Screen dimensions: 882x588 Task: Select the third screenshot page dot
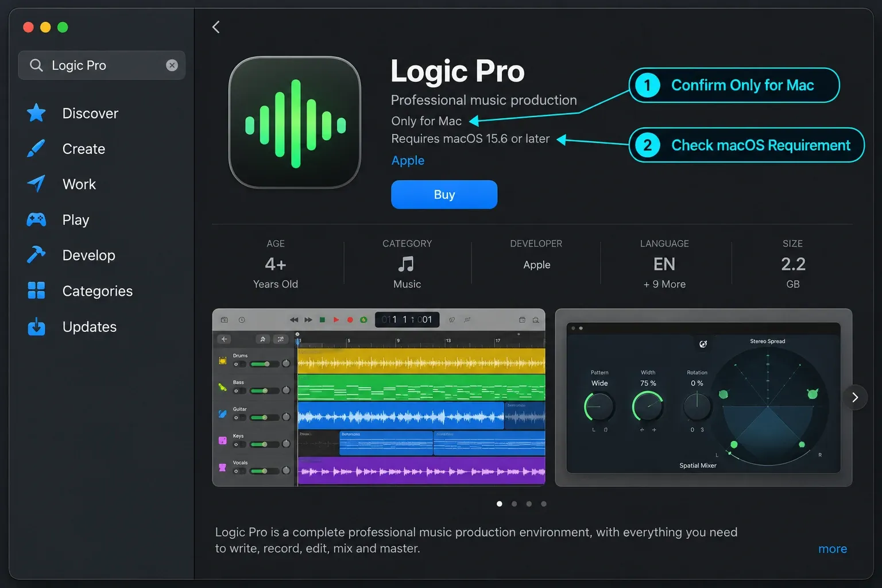pyautogui.click(x=529, y=504)
